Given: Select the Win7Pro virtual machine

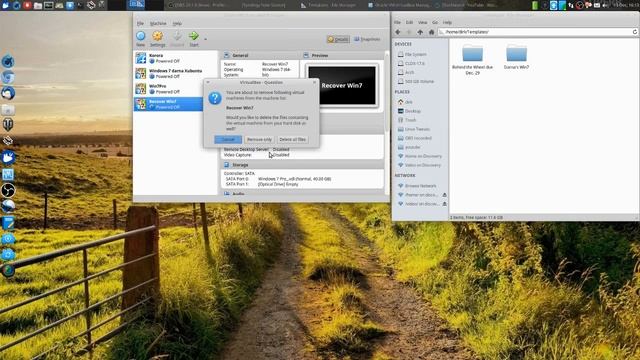Looking at the screenshot, I should coord(176,89).
